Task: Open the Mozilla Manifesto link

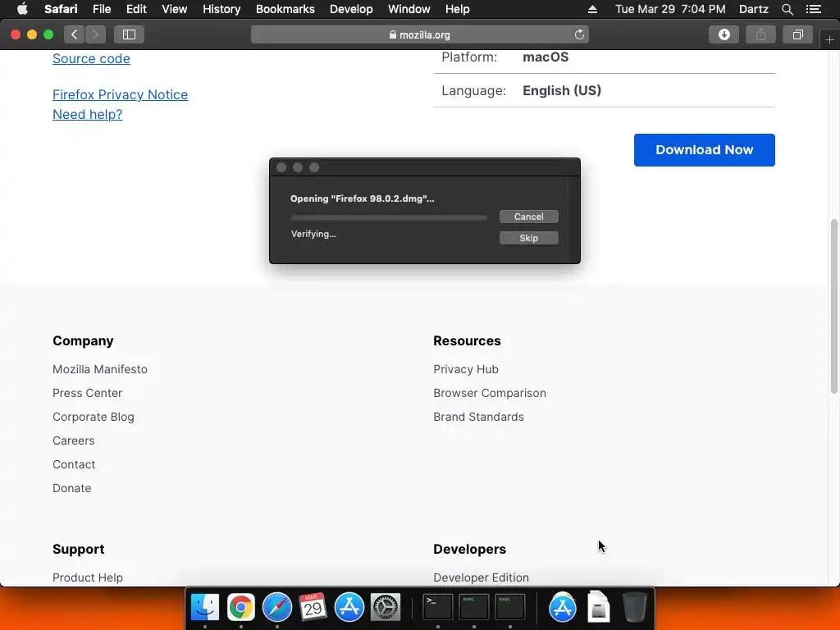Action: point(99,369)
